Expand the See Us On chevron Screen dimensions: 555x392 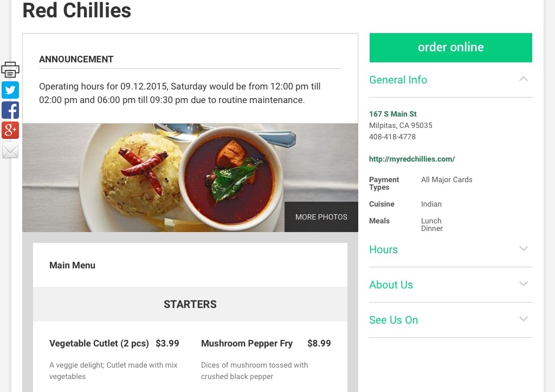click(x=523, y=319)
